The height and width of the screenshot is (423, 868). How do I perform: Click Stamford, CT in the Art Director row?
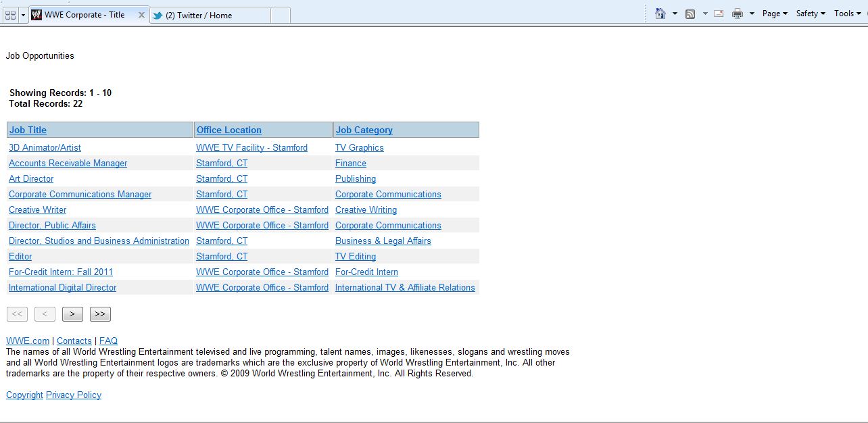pyautogui.click(x=222, y=179)
